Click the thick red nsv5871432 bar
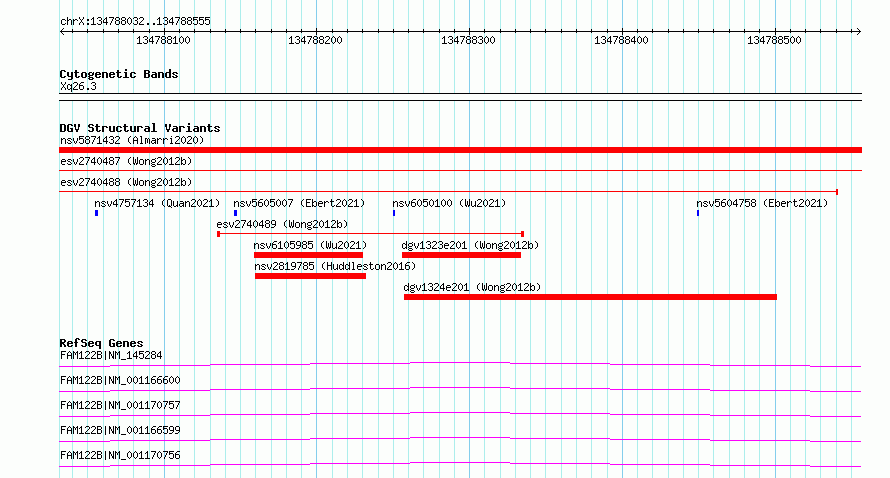890x478 pixels. [x=460, y=150]
